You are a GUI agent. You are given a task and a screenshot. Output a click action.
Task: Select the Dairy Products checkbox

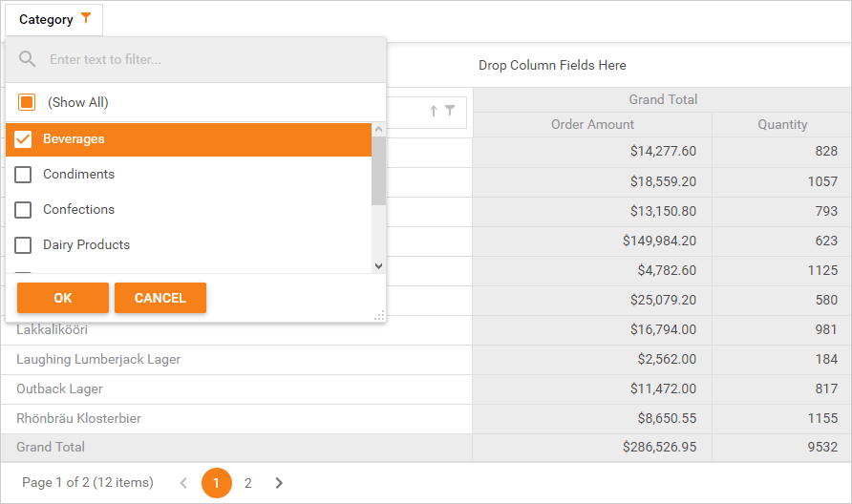(x=24, y=245)
